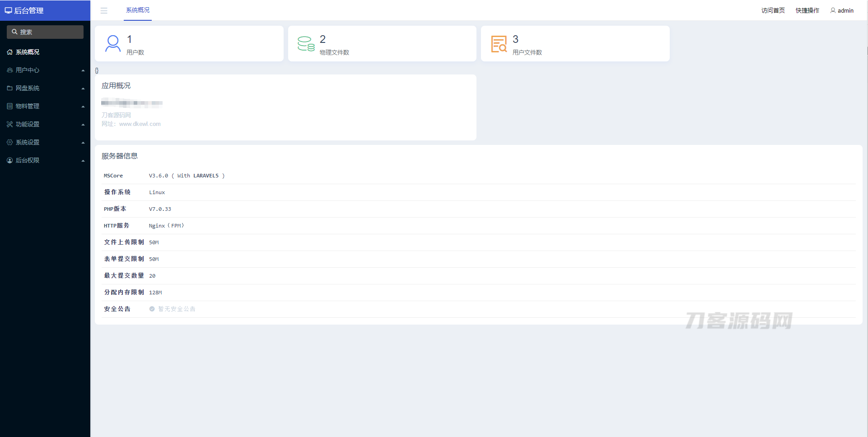The image size is (868, 437).
Task: Click the home icon beside 系统概况
Action: click(9, 52)
